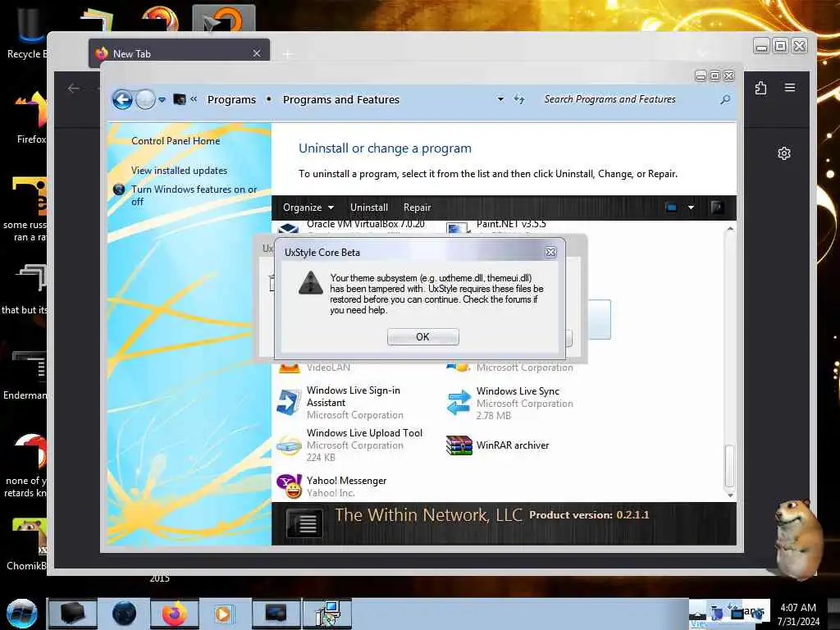This screenshot has height=630, width=840.
Task: Close the UxStyle Core Beta dialog
Action: click(550, 253)
